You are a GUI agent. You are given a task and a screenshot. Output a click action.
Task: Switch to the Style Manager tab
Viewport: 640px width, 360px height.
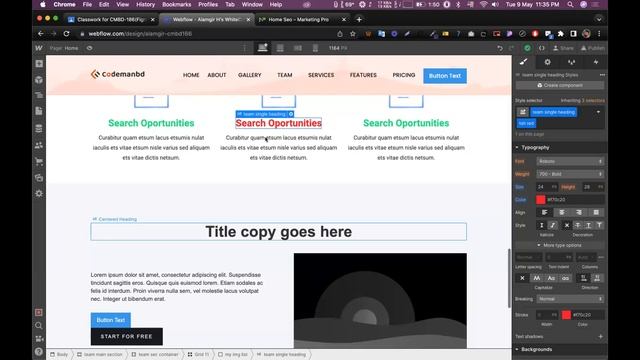(x=571, y=62)
